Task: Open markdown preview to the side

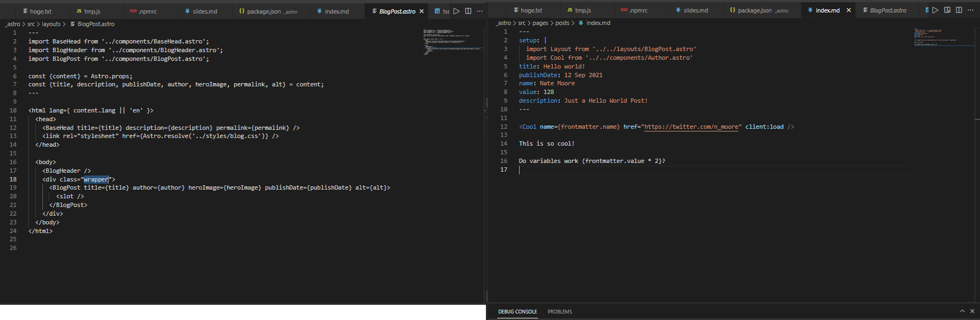Action: click(947, 10)
